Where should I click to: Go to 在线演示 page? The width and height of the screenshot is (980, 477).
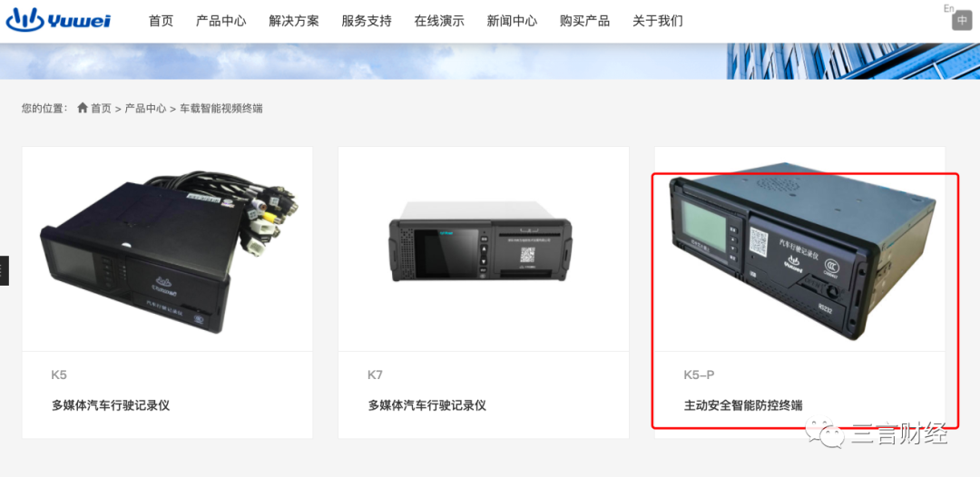pyautogui.click(x=439, y=21)
